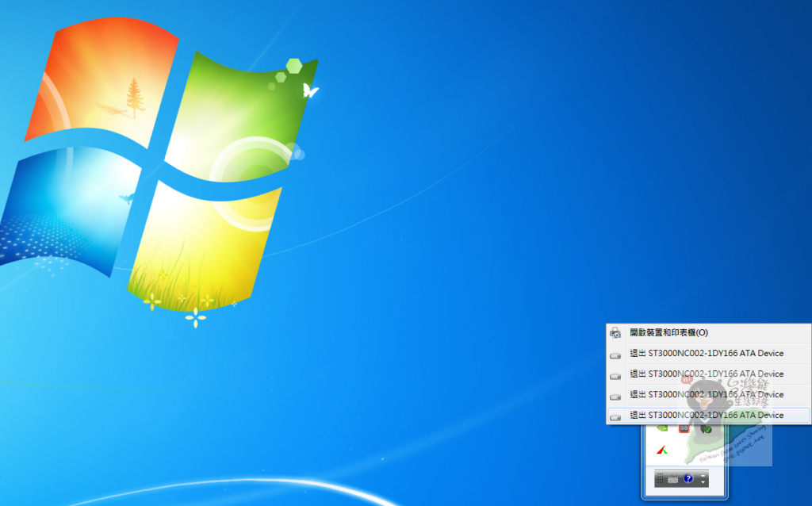Image resolution: width=812 pixels, height=506 pixels.
Task: Click the printer icon beside 開啟裝置和印表機
Action: (615, 334)
